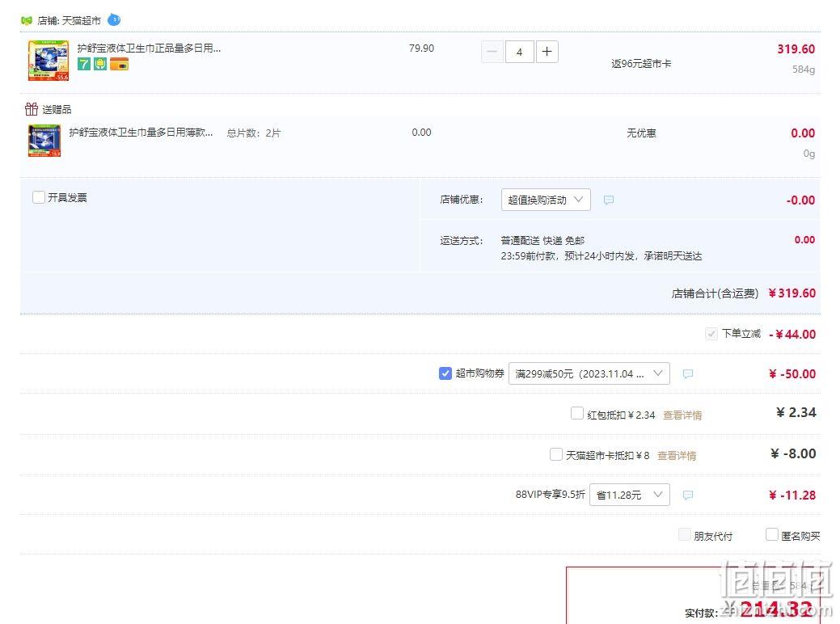
Task: Click the gift product thumbnail image
Action: (x=44, y=141)
